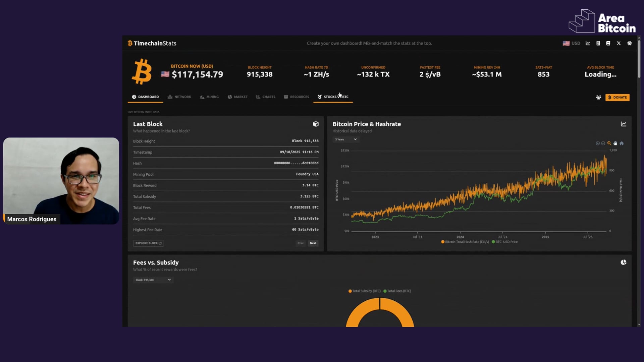
Task: Toggle BTC-USD Price legend series
Action: pyautogui.click(x=506, y=242)
